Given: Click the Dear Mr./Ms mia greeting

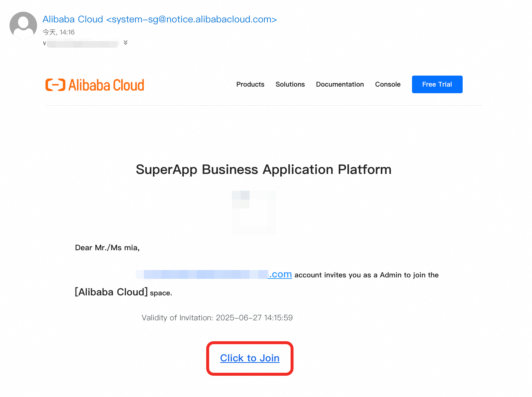Looking at the screenshot, I should pyautogui.click(x=108, y=248).
